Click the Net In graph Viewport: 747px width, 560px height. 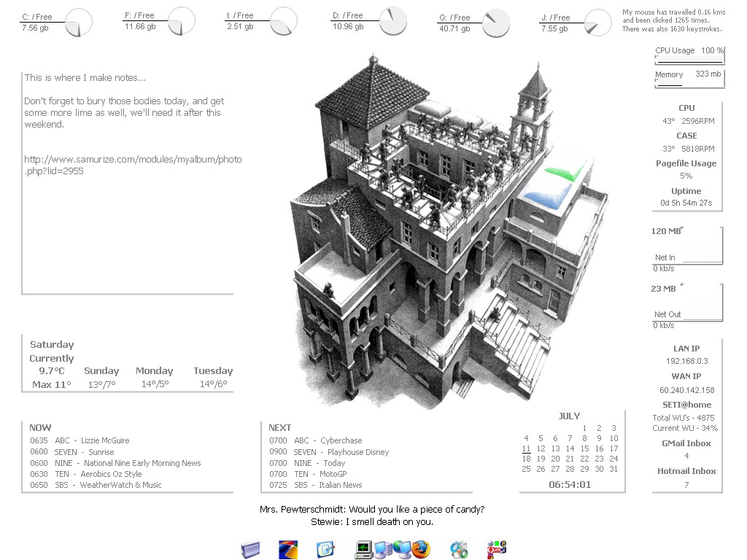(686, 247)
